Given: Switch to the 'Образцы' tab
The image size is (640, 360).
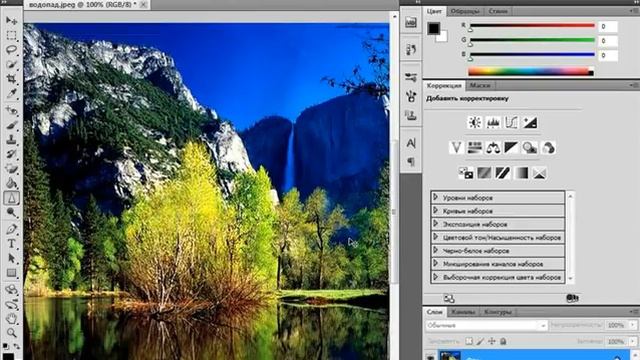Looking at the screenshot, I should tap(465, 11).
